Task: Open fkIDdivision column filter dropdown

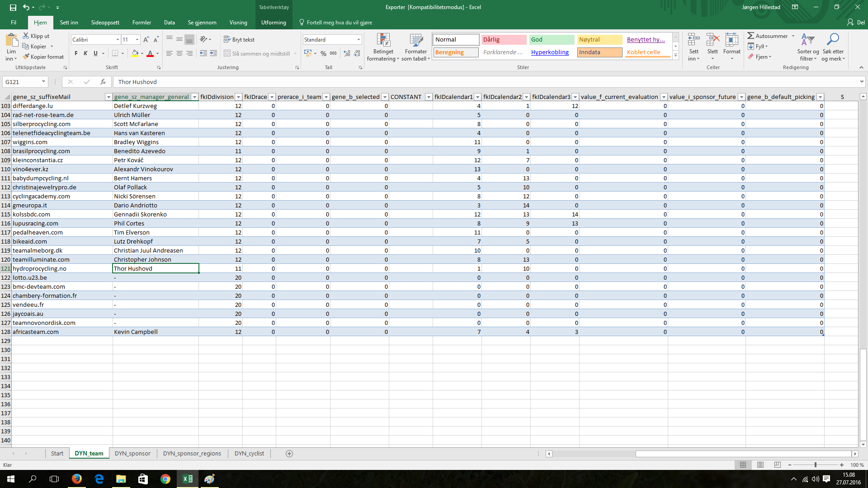Action: [238, 97]
